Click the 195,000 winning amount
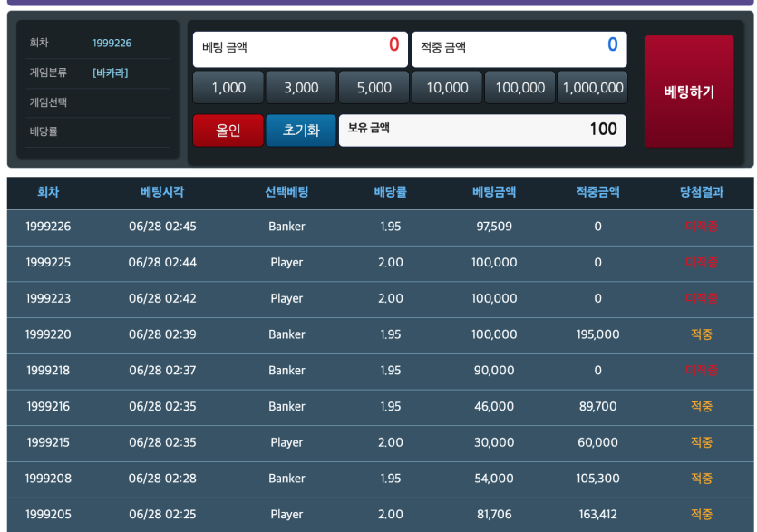Screen dimensions: 757x532 coord(597,334)
